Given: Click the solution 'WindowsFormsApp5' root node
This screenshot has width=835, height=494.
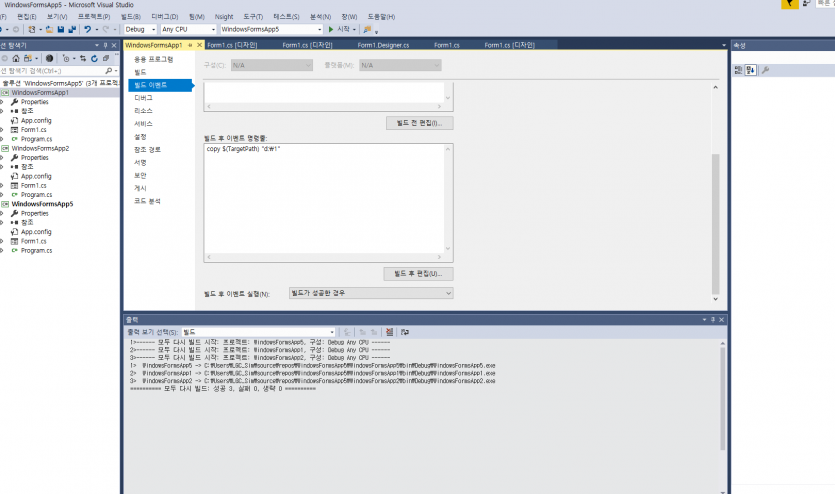Looking at the screenshot, I should pyautogui.click(x=60, y=83).
